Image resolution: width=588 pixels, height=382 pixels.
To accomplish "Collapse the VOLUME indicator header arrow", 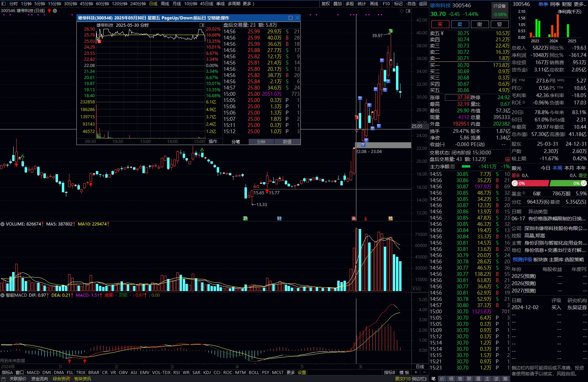I will (x=2, y=224).
